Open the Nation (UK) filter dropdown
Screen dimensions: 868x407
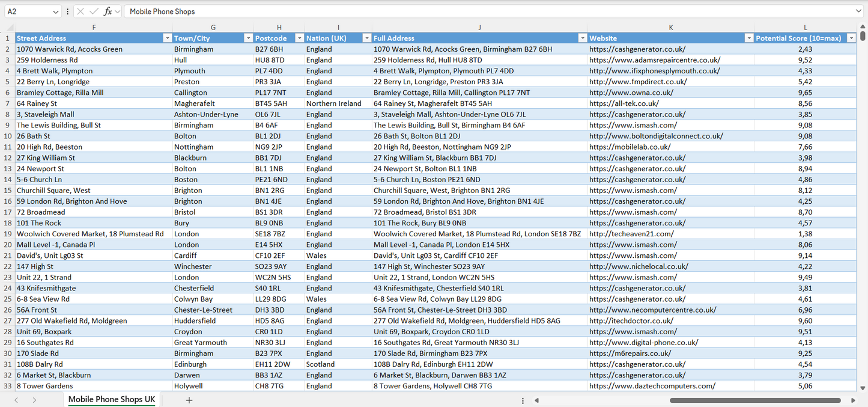pos(366,37)
